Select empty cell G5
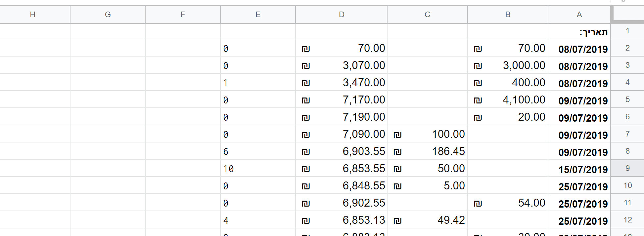This screenshot has width=644, height=236. [108, 100]
